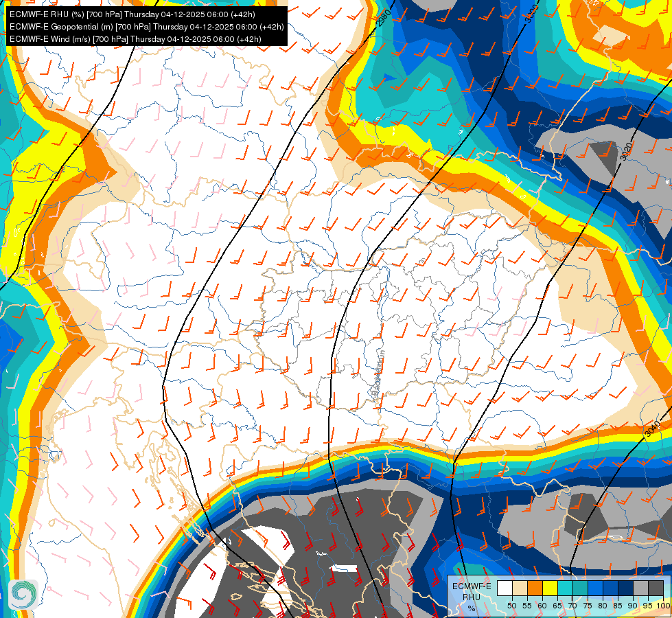
Task: Click the 3040 geopotential contour label
Action: coord(652,428)
